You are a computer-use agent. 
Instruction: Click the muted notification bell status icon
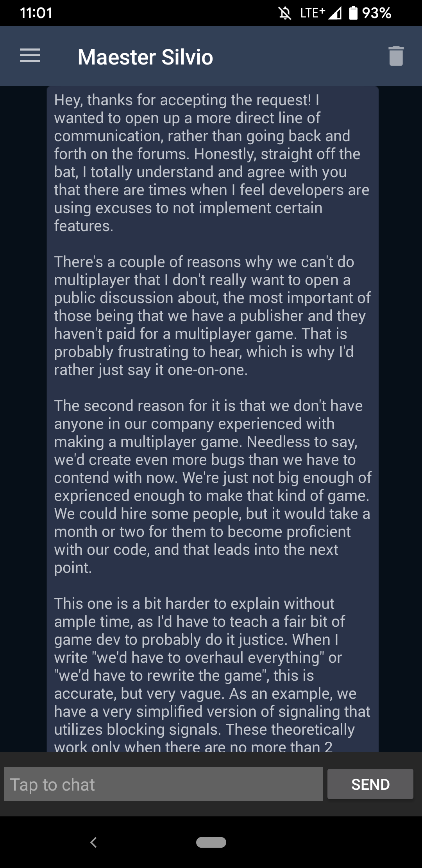click(x=285, y=13)
